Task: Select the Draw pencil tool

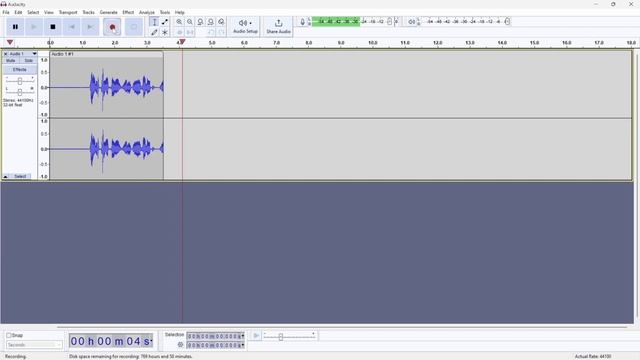Action: pos(154,32)
